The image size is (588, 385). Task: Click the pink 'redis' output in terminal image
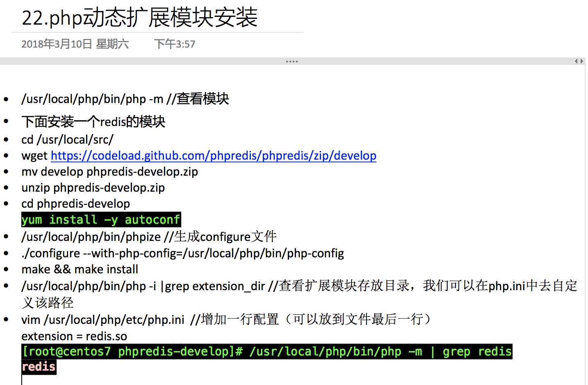pyautogui.click(x=39, y=367)
